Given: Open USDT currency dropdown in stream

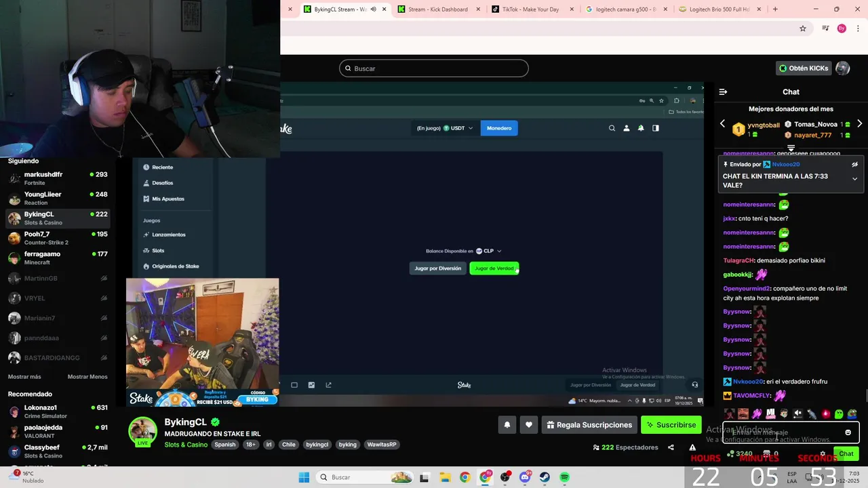Looking at the screenshot, I should 445,128.
